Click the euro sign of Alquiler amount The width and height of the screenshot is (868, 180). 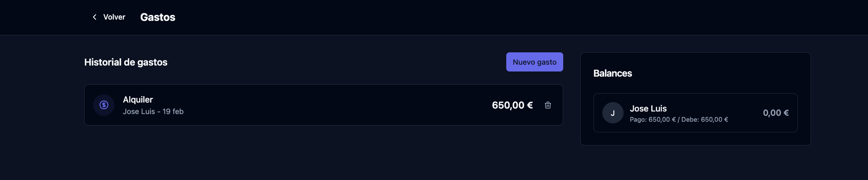(x=530, y=105)
